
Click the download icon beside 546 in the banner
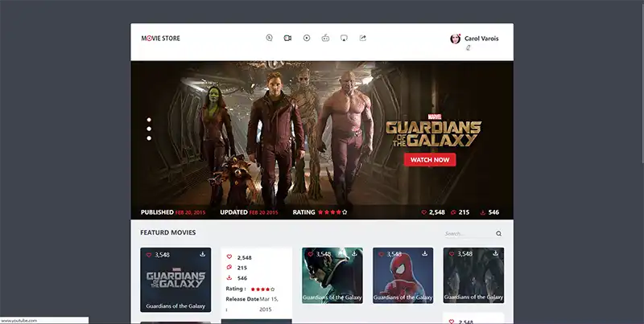(x=483, y=212)
